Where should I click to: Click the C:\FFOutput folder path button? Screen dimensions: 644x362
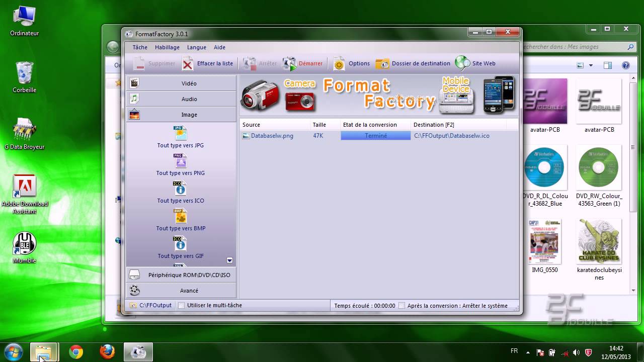point(150,305)
